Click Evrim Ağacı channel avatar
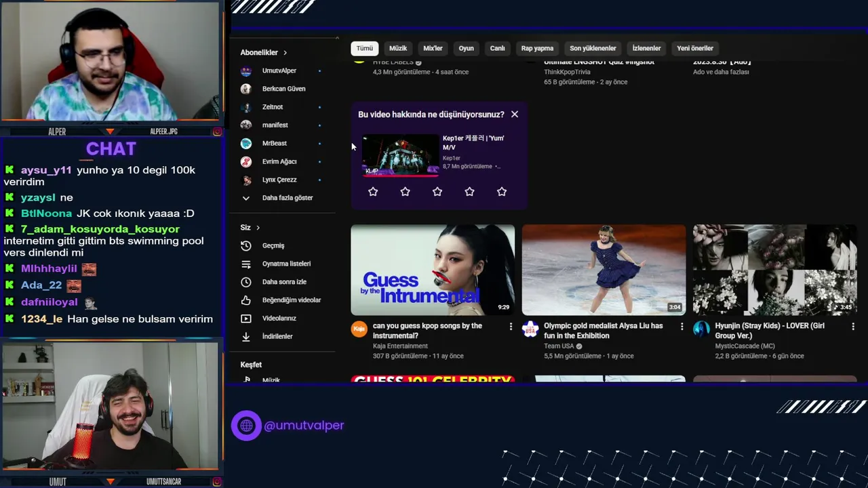 point(246,161)
